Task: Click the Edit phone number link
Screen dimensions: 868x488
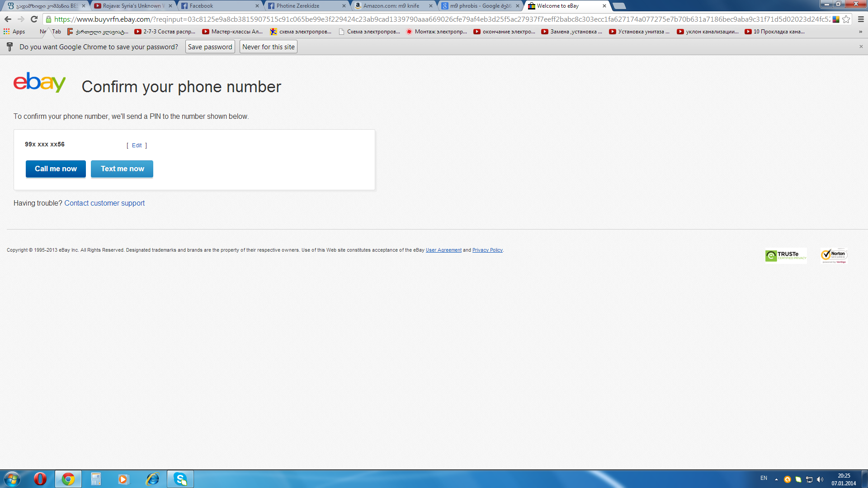Action: [137, 145]
